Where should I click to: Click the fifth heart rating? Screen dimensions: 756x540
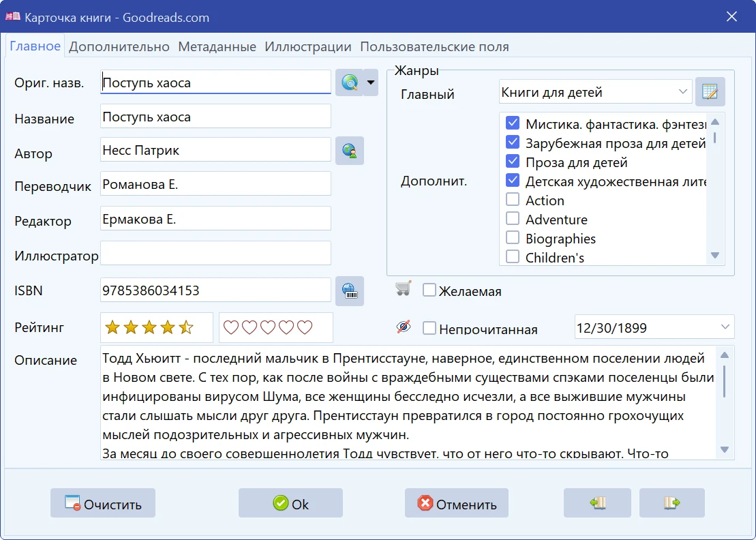(305, 328)
